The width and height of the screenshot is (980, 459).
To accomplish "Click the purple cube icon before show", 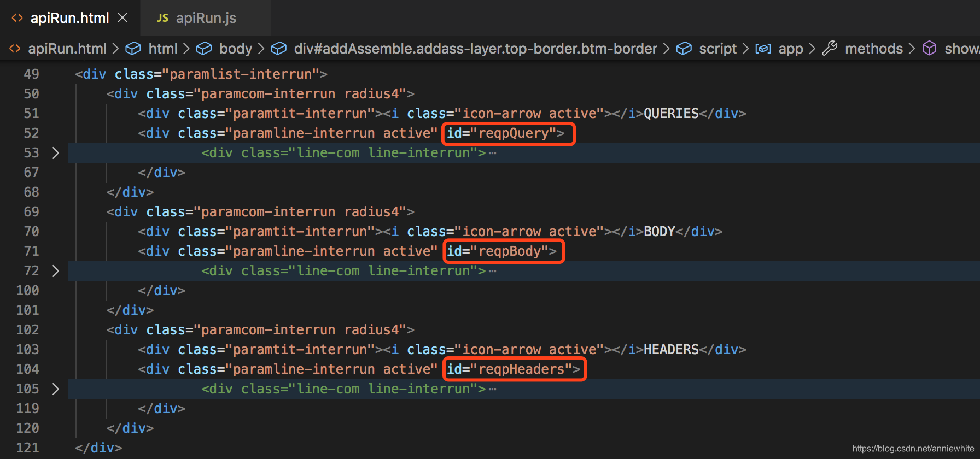I will (x=929, y=49).
